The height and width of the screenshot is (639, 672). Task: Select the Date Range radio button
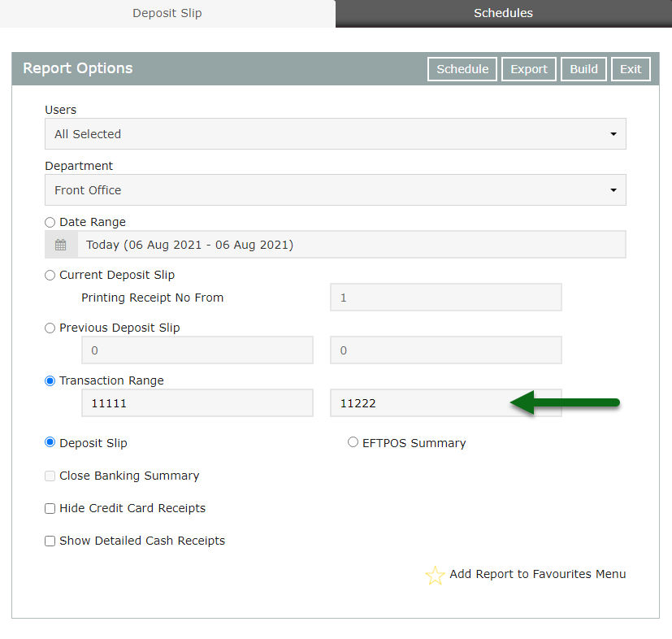pos(50,222)
